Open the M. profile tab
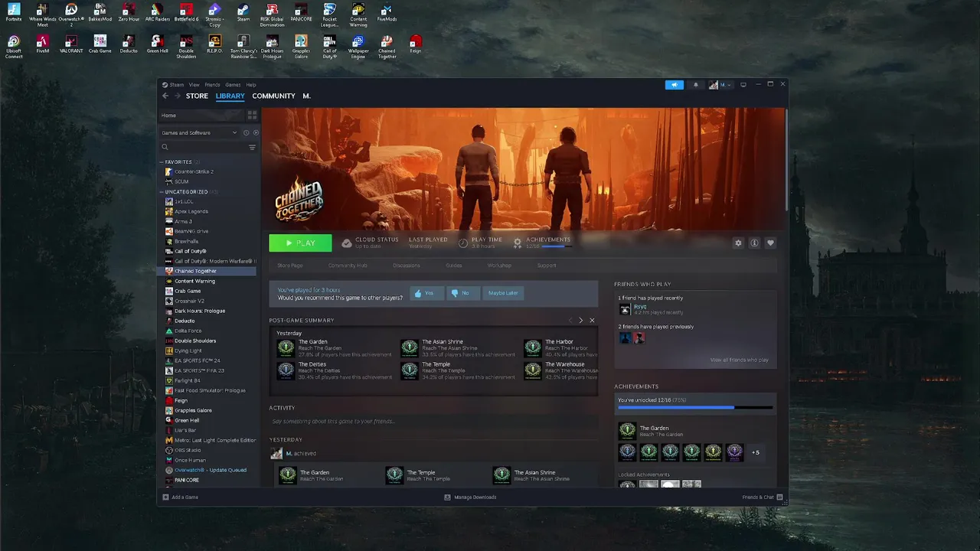Screen dimensions: 980x551 (306, 96)
